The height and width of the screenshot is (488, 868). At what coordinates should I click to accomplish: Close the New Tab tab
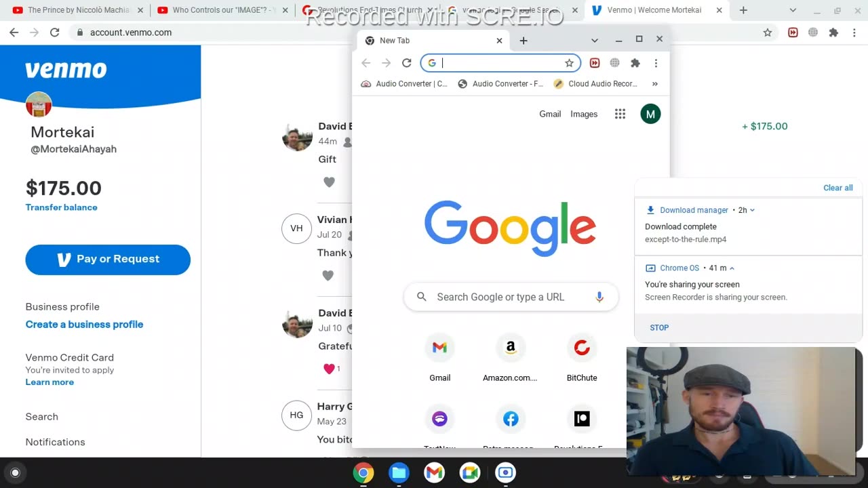[499, 41]
